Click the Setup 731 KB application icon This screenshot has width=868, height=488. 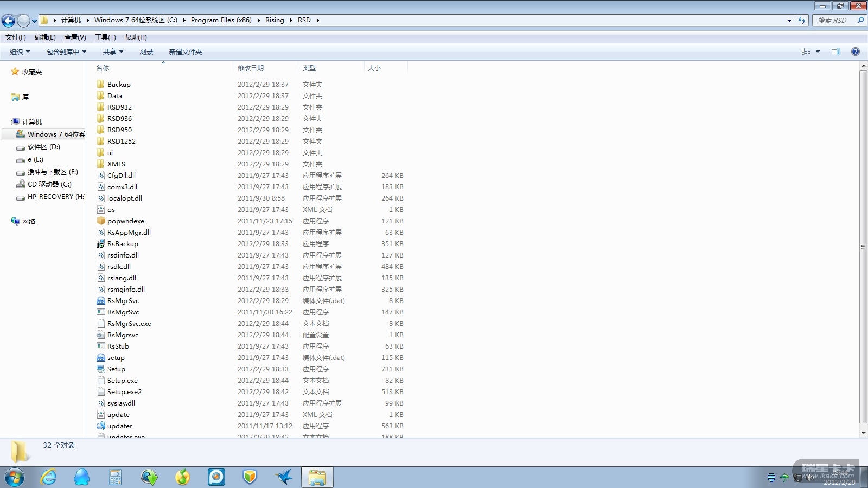101,369
